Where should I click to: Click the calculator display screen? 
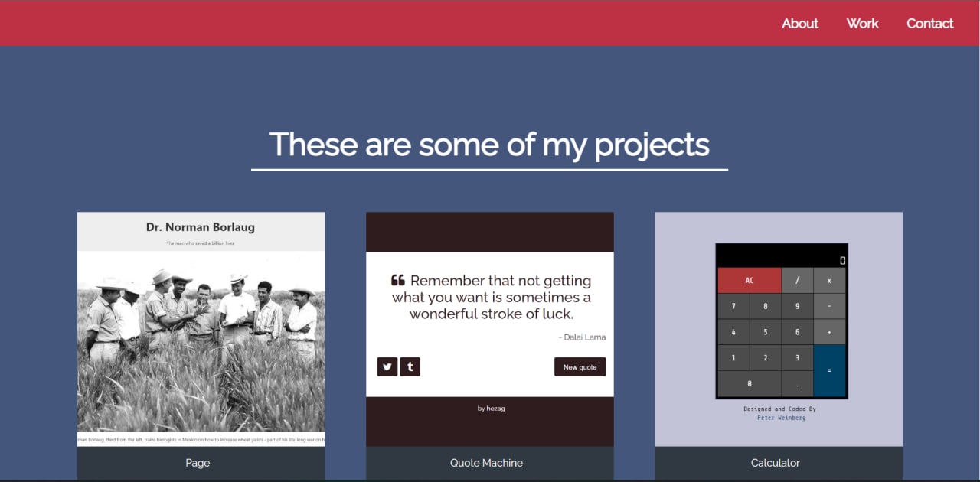pos(782,256)
